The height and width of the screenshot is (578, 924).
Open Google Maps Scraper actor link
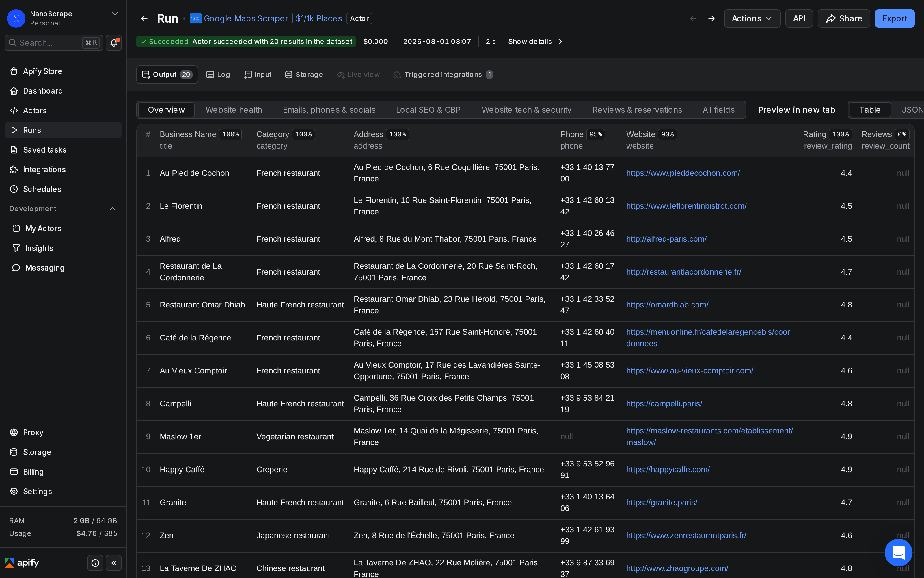273,18
